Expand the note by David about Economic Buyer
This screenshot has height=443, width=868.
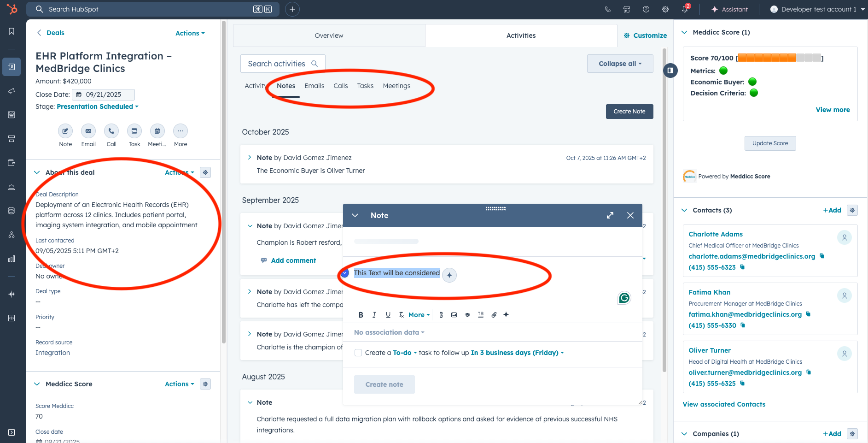click(250, 158)
